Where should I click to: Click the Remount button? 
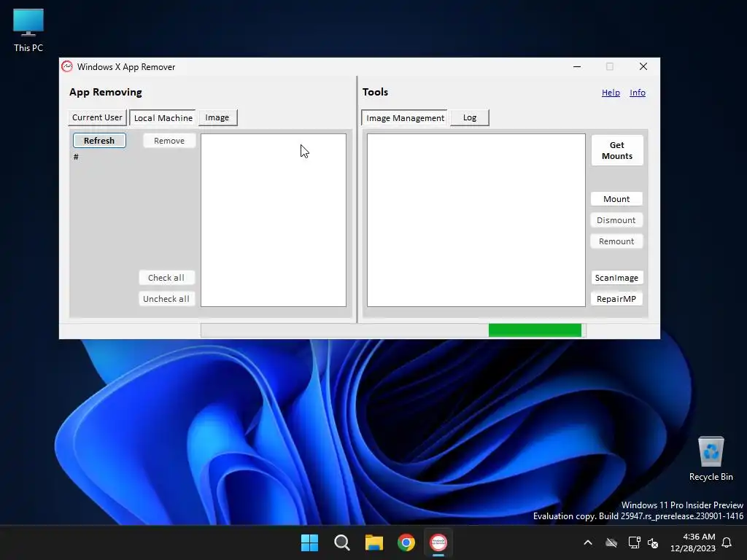pos(616,241)
